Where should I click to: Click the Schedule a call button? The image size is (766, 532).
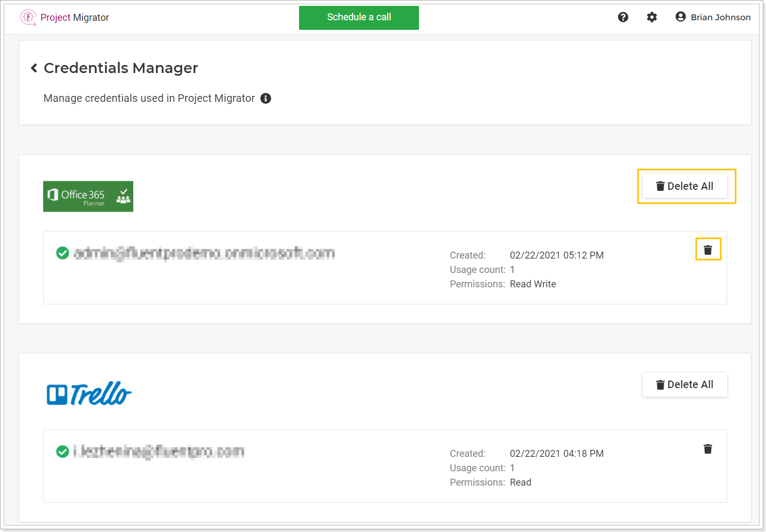358,18
